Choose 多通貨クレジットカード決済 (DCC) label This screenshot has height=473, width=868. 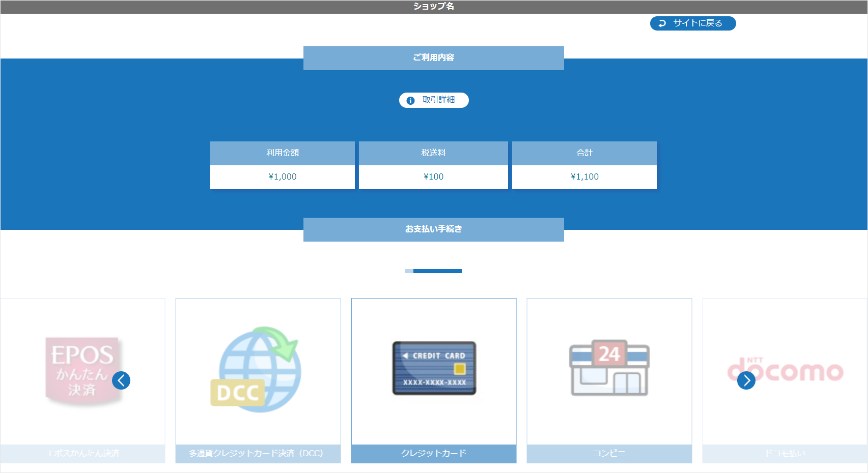[x=256, y=453]
